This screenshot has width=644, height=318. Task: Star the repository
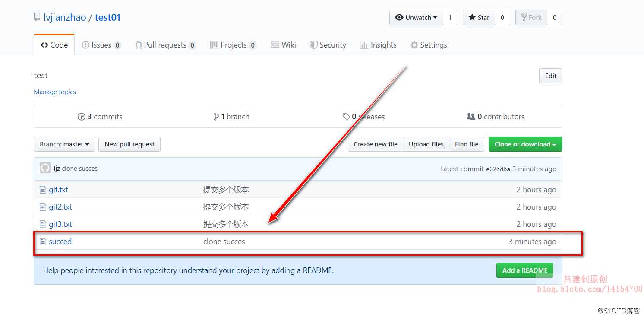click(x=479, y=17)
